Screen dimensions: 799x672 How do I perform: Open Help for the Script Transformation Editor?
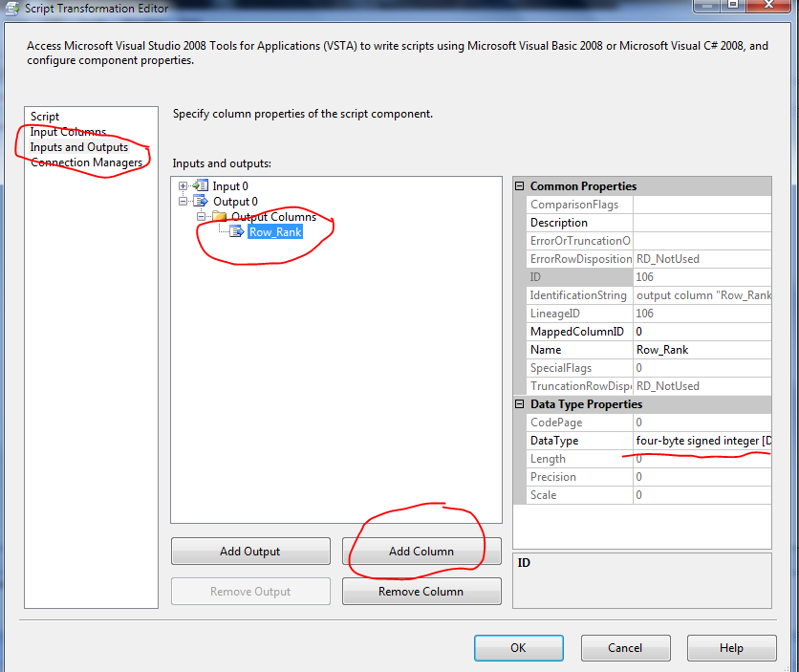(x=731, y=647)
